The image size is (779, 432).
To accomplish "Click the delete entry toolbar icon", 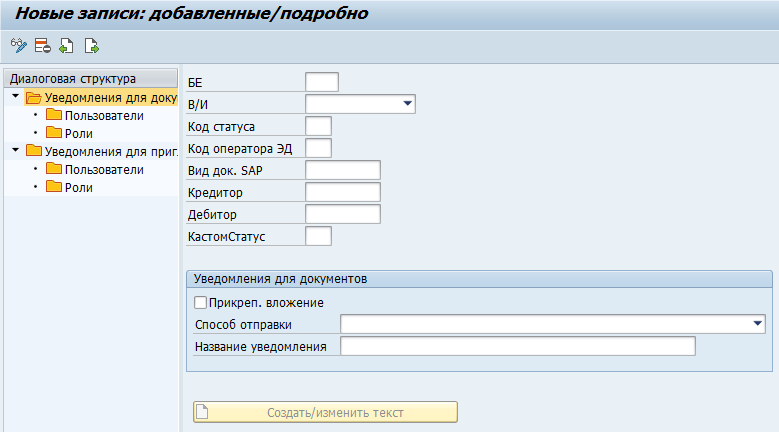I will (42, 45).
